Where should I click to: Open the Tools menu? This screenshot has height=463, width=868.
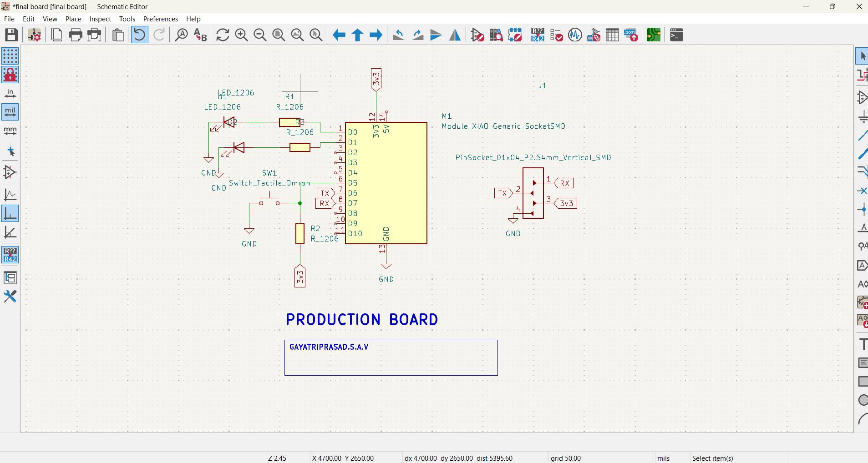pyautogui.click(x=127, y=19)
